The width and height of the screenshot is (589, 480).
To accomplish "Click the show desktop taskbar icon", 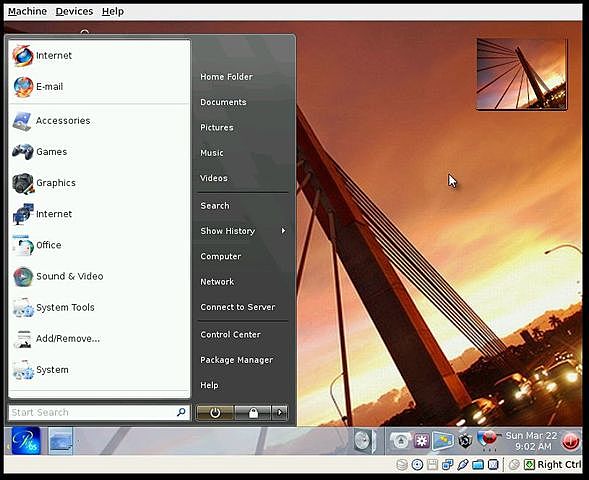I will click(60, 440).
